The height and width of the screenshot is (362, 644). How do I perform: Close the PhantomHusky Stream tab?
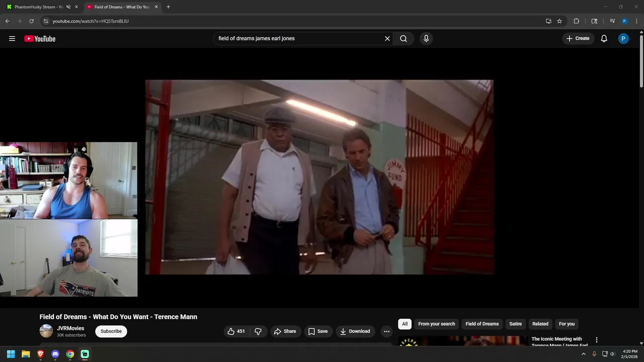[x=76, y=7]
